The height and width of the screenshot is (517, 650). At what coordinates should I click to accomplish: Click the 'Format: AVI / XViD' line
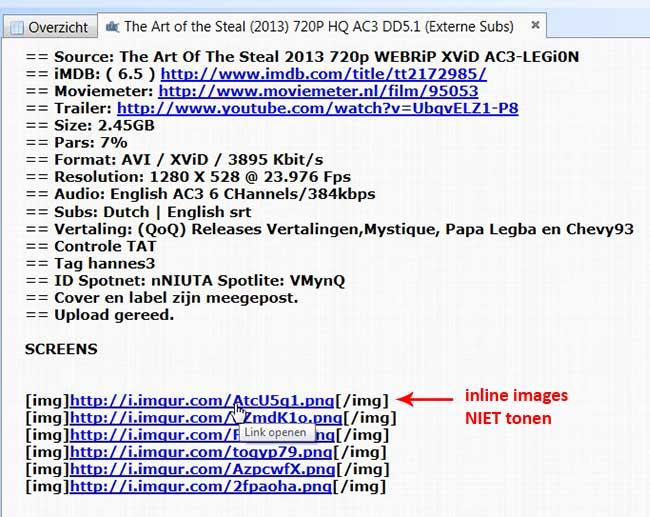(174, 160)
